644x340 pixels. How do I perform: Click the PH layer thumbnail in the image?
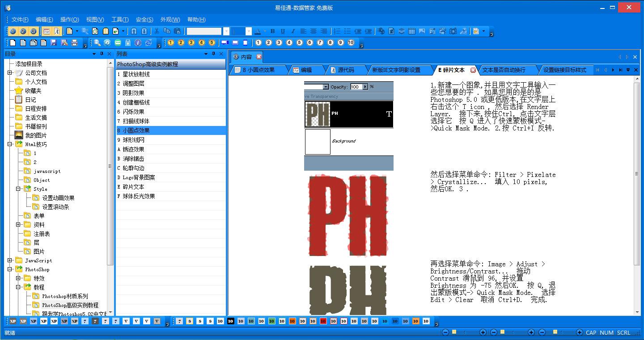[318, 114]
